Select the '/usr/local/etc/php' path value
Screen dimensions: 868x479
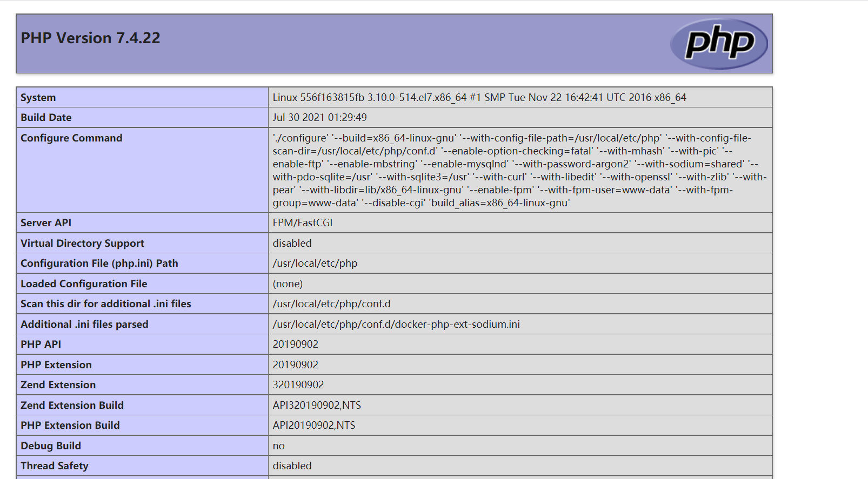(315, 263)
